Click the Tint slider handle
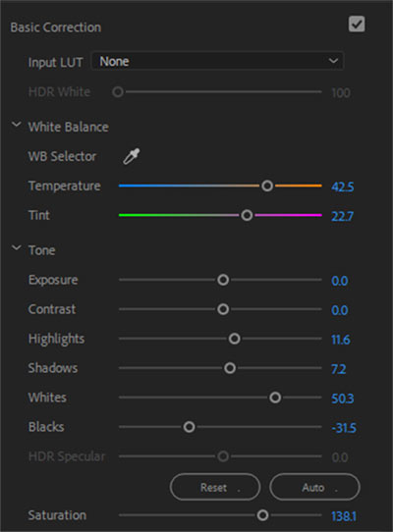The image size is (393, 532). pos(247,215)
